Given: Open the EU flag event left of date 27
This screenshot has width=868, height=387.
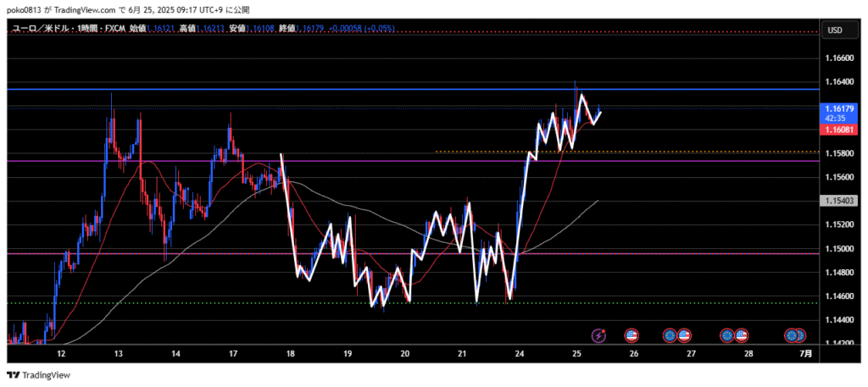Looking at the screenshot, I should pyautogui.click(x=670, y=335).
